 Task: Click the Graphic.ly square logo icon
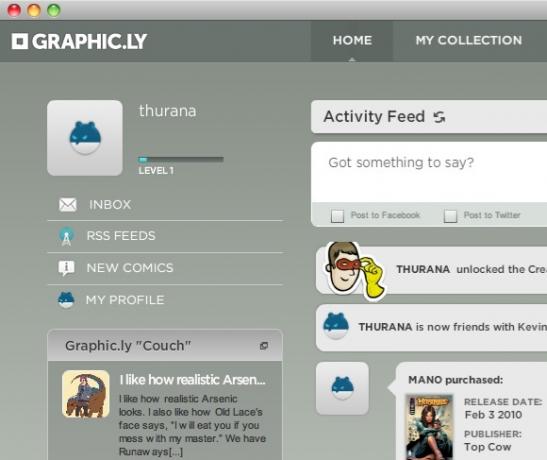point(20,41)
